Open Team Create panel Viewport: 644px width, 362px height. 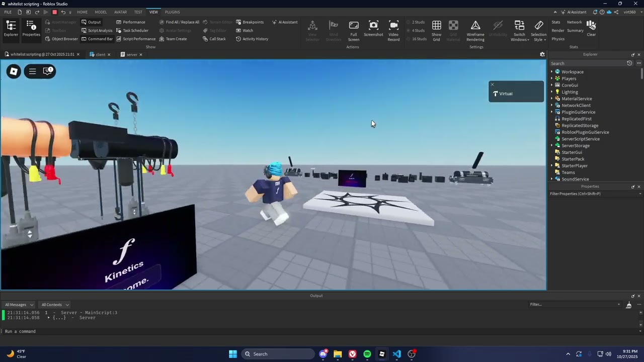click(x=173, y=39)
